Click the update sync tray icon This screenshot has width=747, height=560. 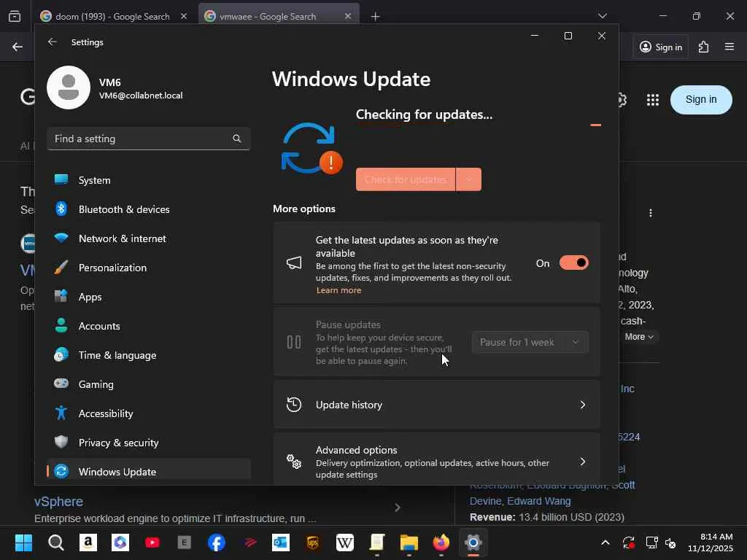[629, 542]
